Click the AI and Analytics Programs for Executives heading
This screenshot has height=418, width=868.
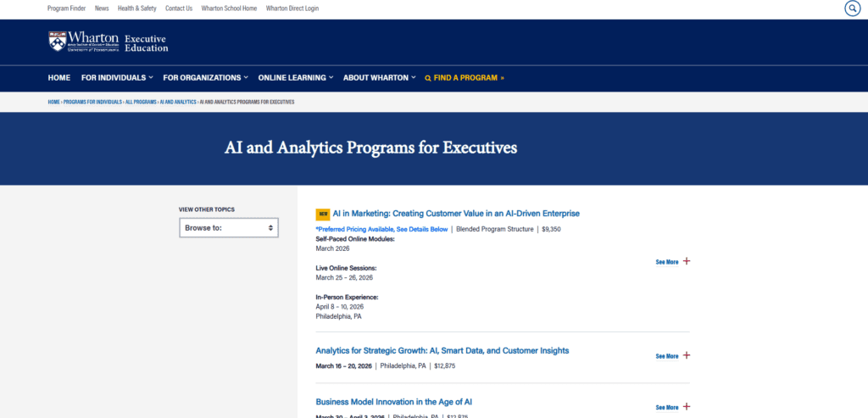371,148
